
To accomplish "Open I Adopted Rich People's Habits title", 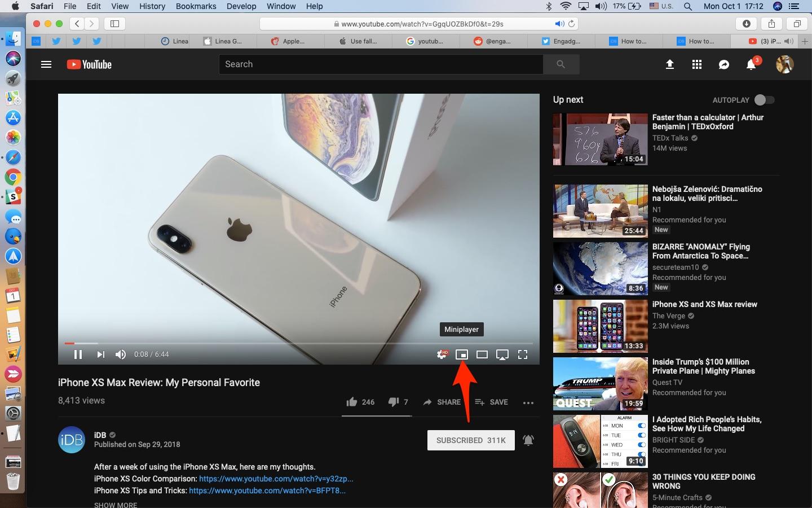I will coord(707,424).
